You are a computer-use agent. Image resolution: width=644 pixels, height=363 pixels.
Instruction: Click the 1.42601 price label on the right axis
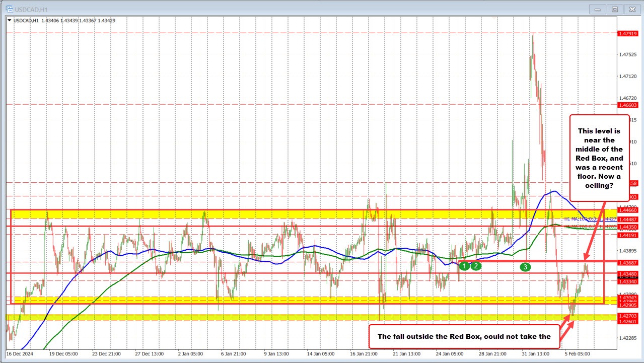627,322
